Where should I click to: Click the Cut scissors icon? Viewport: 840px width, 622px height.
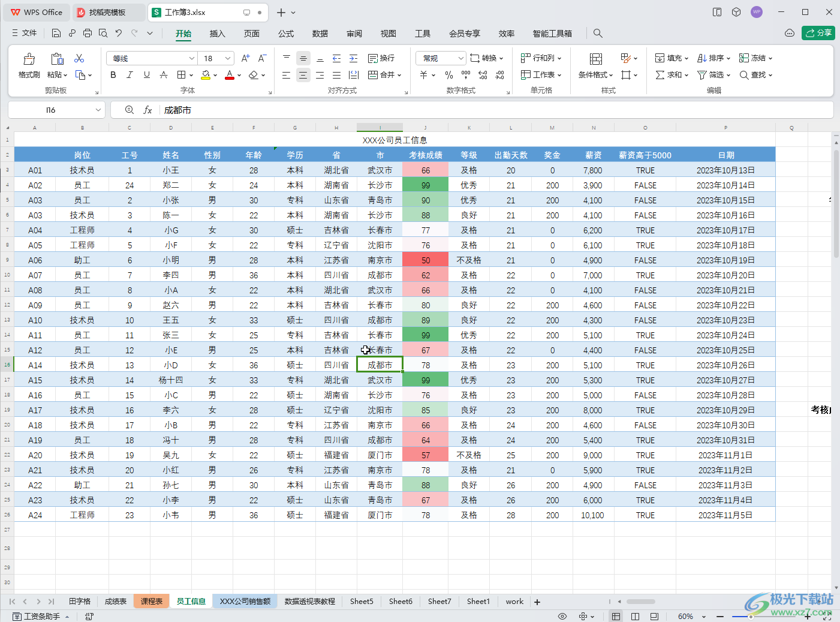click(79, 58)
